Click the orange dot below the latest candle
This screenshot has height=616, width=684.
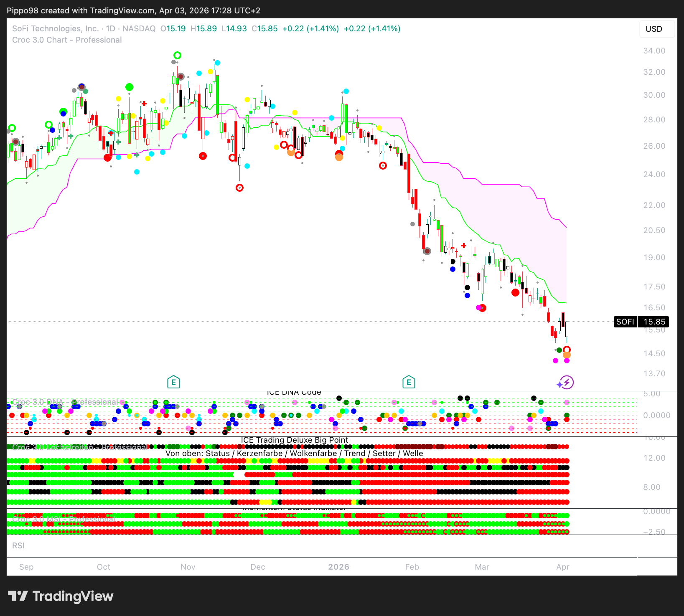click(x=567, y=355)
